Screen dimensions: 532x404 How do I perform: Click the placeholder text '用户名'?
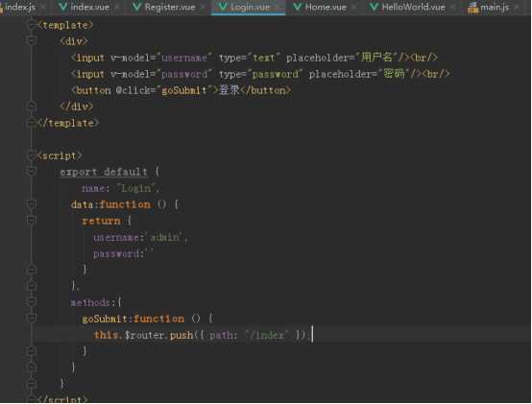point(376,57)
